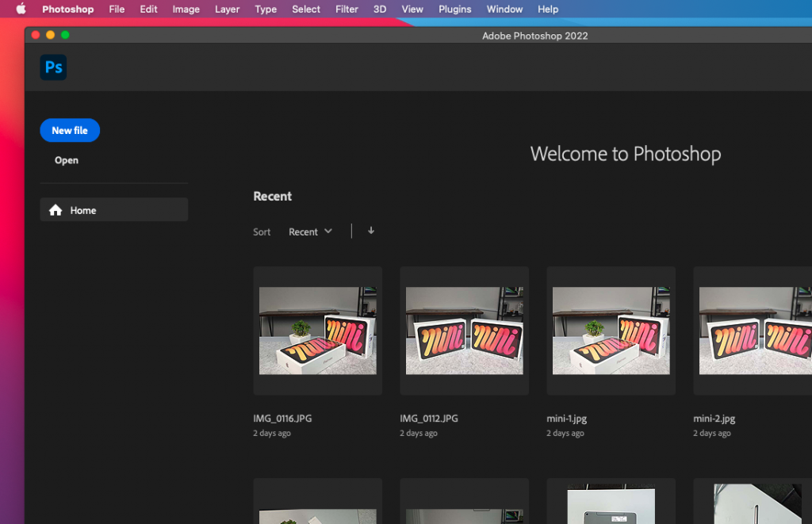Screen dimensions: 812x524
Task: Open the Select menu
Action: point(306,9)
